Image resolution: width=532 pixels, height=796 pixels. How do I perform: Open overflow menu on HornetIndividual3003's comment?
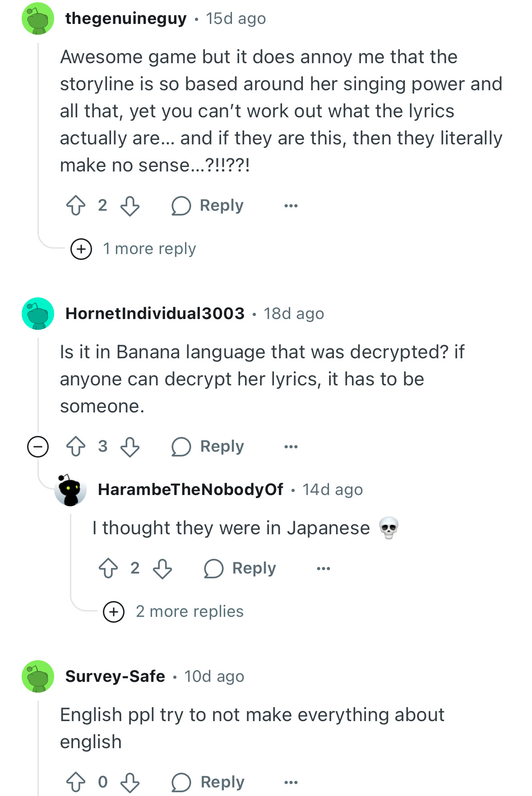coord(291,447)
